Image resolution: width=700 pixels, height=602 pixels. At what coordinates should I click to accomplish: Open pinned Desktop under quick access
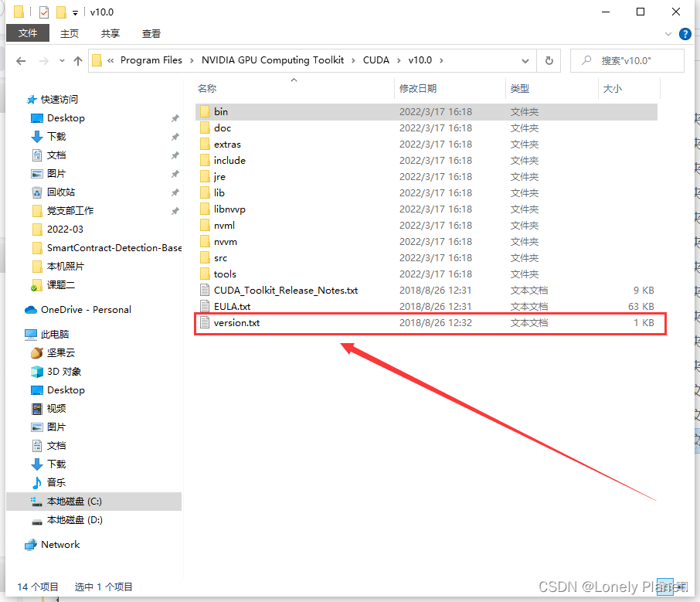click(x=66, y=118)
